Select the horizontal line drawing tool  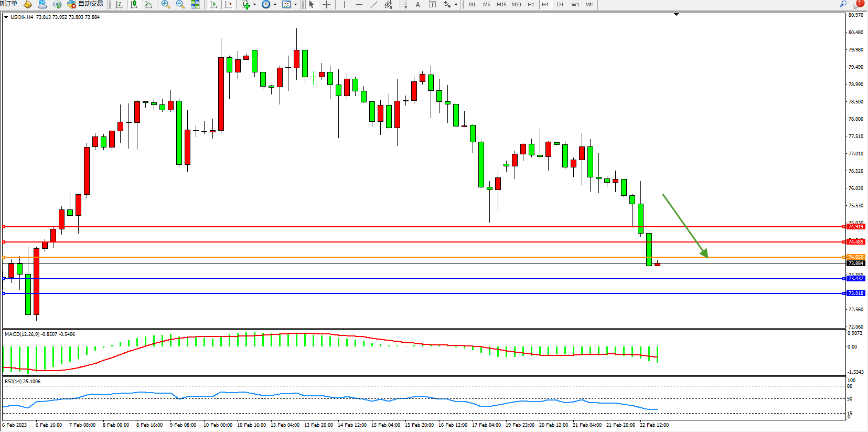pyautogui.click(x=359, y=5)
